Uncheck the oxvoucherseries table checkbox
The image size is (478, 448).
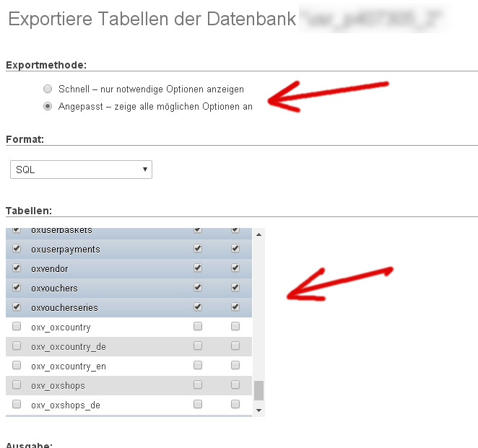pyautogui.click(x=17, y=307)
